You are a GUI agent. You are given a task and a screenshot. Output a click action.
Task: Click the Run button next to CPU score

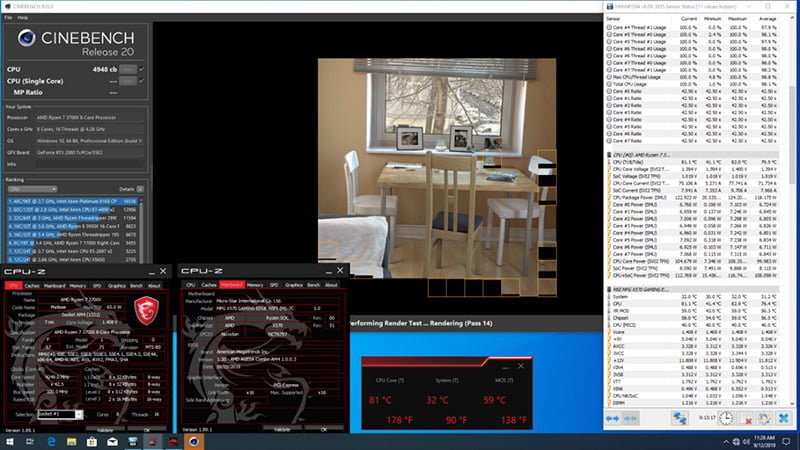(128, 69)
